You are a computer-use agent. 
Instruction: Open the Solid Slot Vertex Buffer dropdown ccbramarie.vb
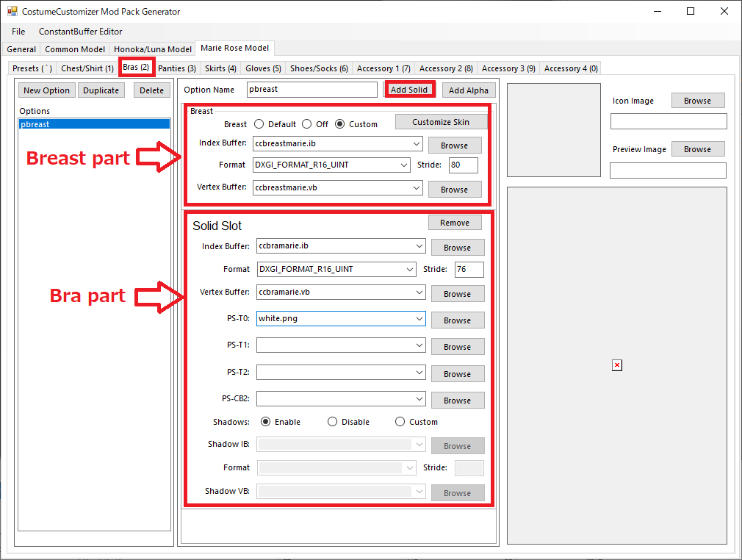[419, 292]
